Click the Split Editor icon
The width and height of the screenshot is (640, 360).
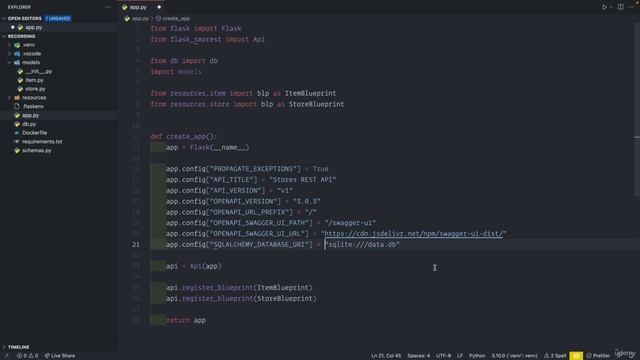[x=620, y=7]
